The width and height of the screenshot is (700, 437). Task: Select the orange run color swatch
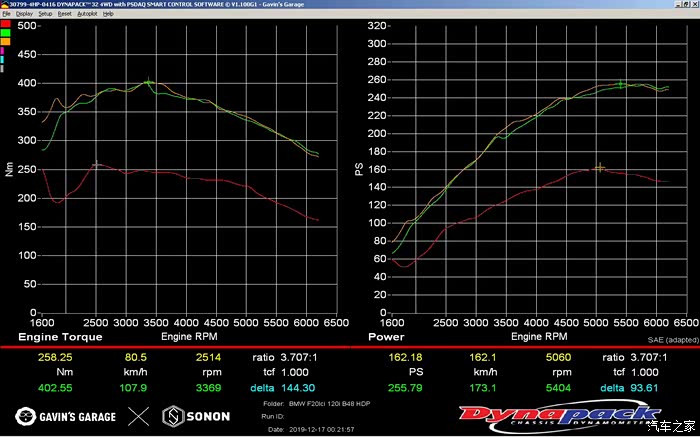[4, 43]
